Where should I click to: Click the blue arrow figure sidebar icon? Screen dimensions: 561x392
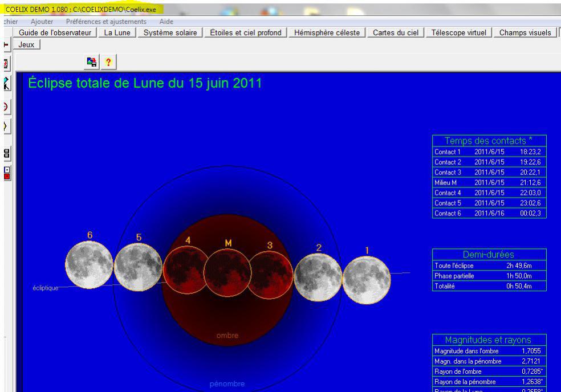[x=6, y=83]
